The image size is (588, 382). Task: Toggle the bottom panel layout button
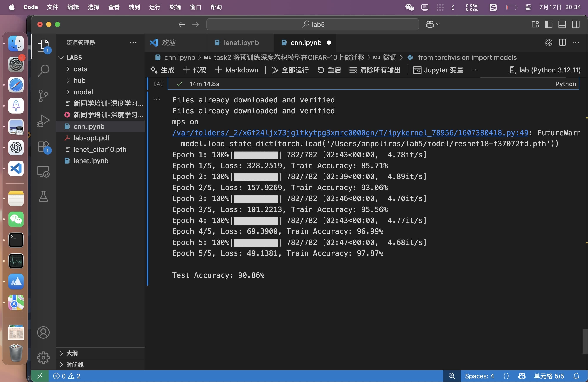tap(562, 24)
